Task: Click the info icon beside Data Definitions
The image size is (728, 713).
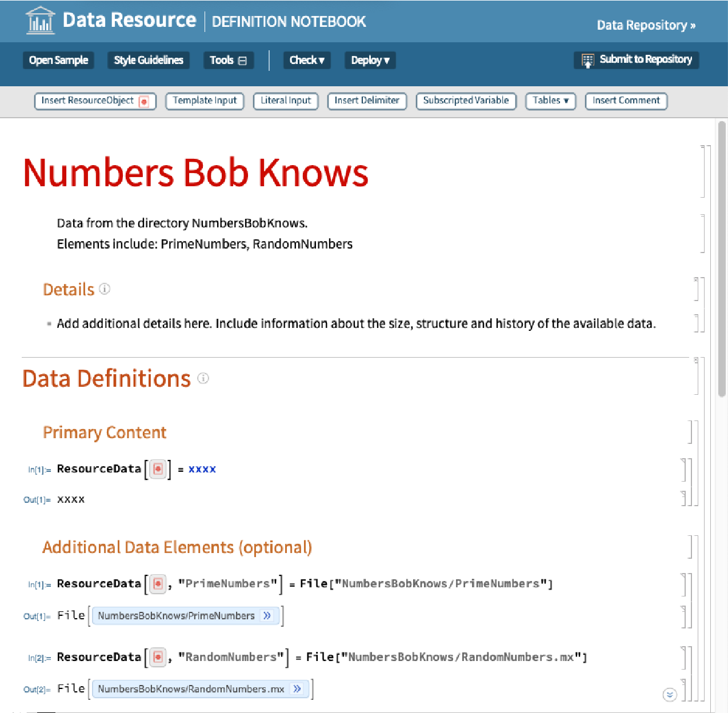Action: point(203,378)
